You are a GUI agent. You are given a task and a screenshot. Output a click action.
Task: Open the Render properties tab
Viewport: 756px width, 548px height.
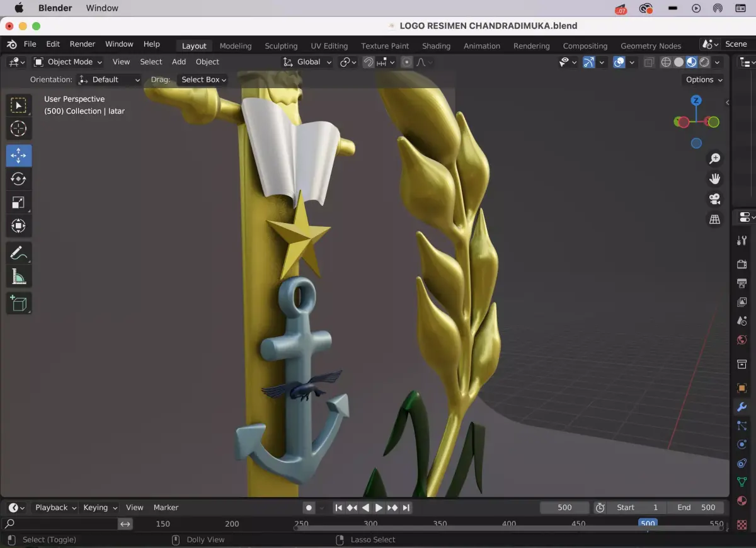[x=742, y=264]
